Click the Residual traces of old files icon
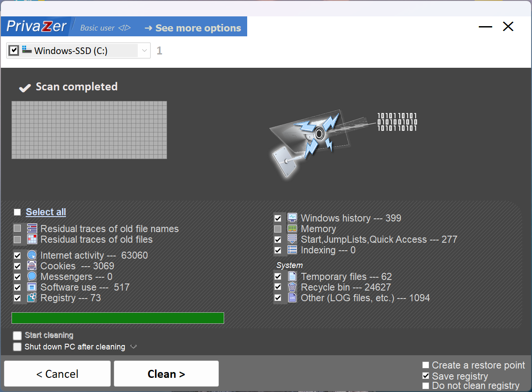The height and width of the screenshot is (392, 532). point(32,239)
